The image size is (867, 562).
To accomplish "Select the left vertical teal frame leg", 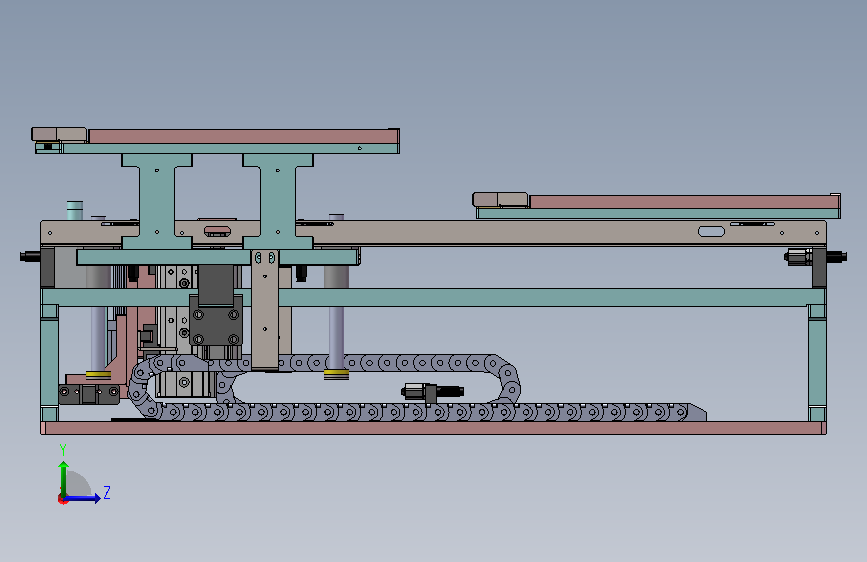I will coord(50,362).
